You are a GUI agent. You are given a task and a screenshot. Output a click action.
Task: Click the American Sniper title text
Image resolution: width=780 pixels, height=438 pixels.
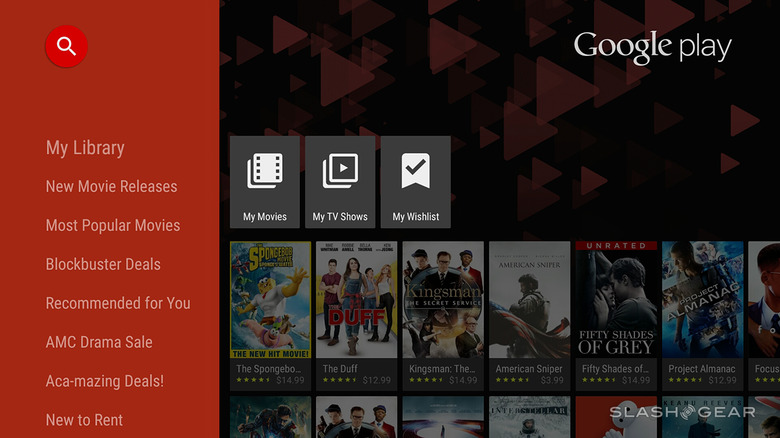(x=529, y=369)
